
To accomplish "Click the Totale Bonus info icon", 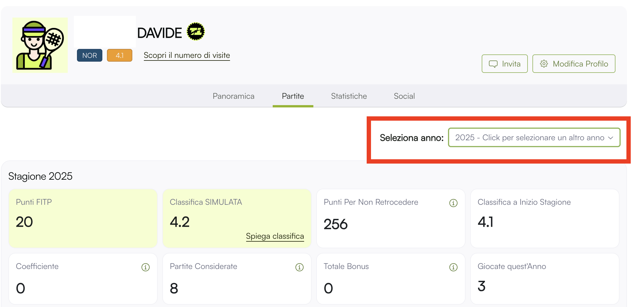I will point(453,267).
